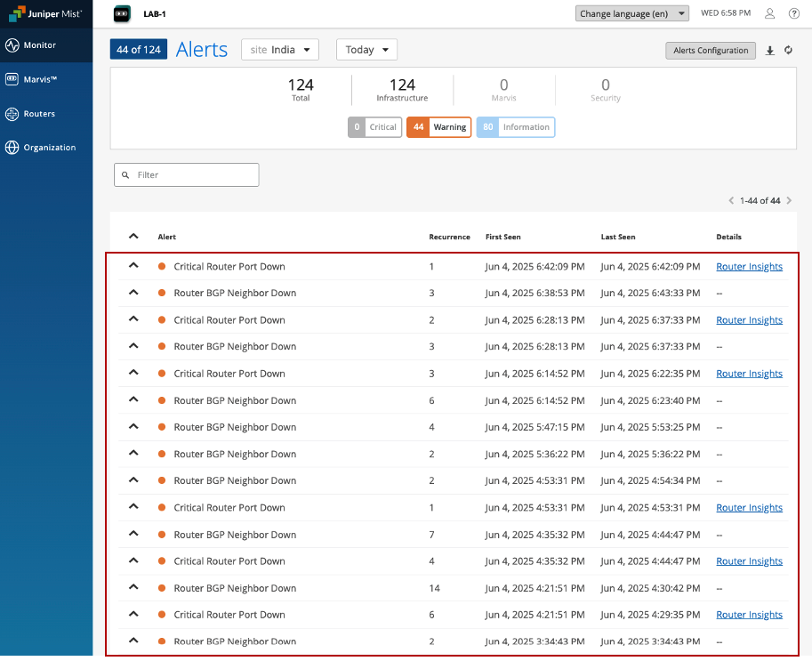Click the Juniper Mist logo
Image resolution: width=812 pixels, height=661 pixels.
tap(45, 14)
